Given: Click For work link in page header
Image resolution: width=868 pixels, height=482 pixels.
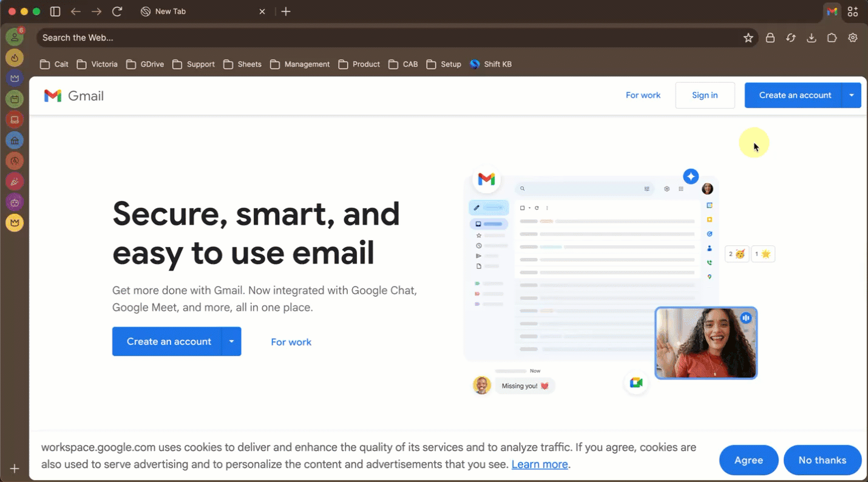Looking at the screenshot, I should 643,95.
